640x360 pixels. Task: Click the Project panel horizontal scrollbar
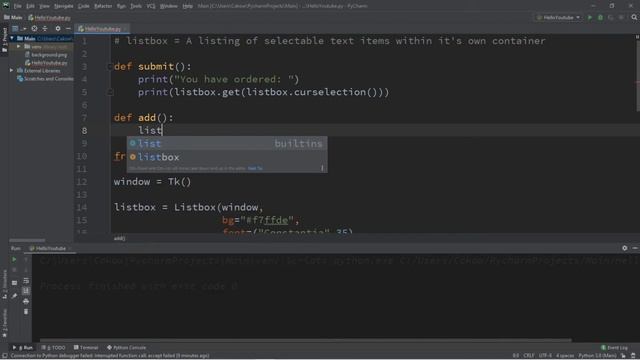pos(27,240)
